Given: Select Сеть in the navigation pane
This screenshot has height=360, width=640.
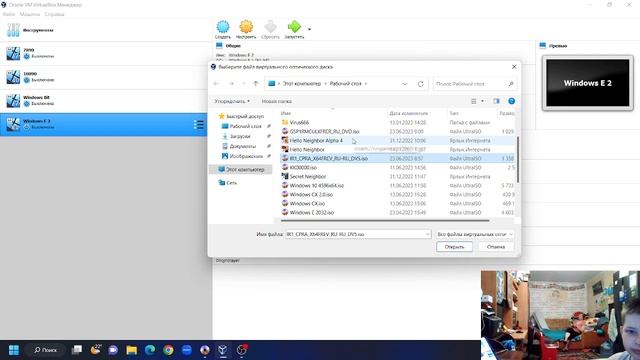Looking at the screenshot, I should (228, 183).
